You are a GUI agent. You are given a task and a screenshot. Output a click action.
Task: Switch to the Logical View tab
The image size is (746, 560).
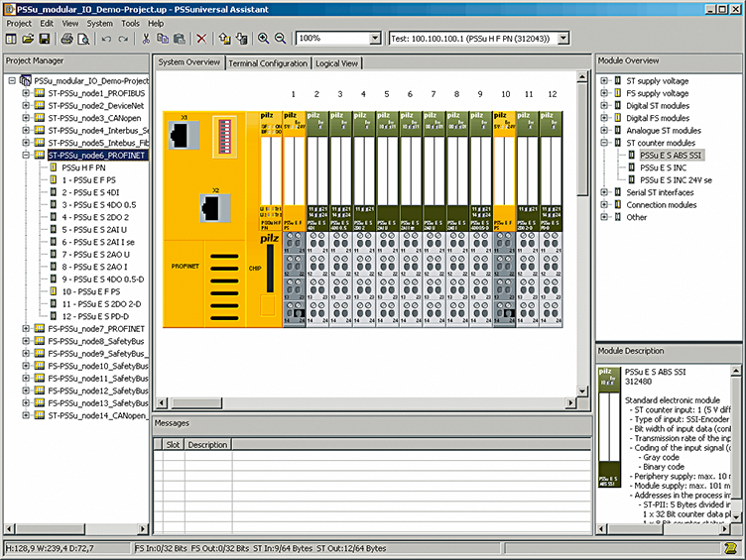pyautogui.click(x=336, y=63)
